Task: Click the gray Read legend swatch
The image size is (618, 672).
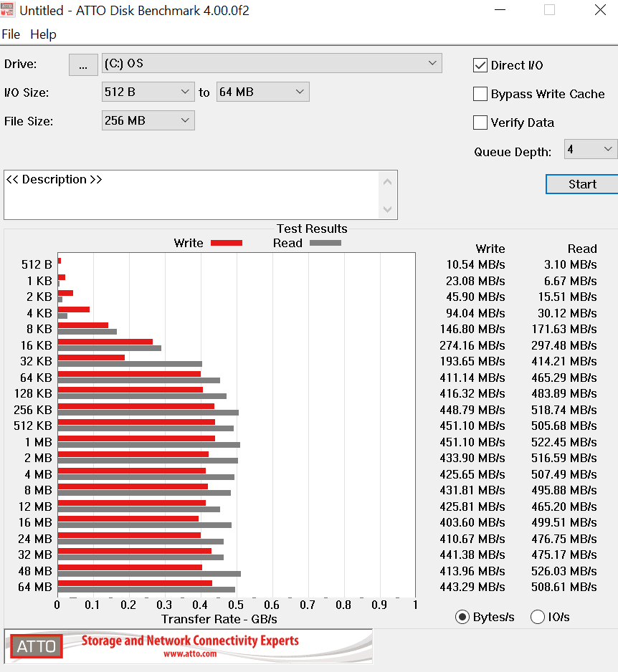Action: pyautogui.click(x=325, y=243)
